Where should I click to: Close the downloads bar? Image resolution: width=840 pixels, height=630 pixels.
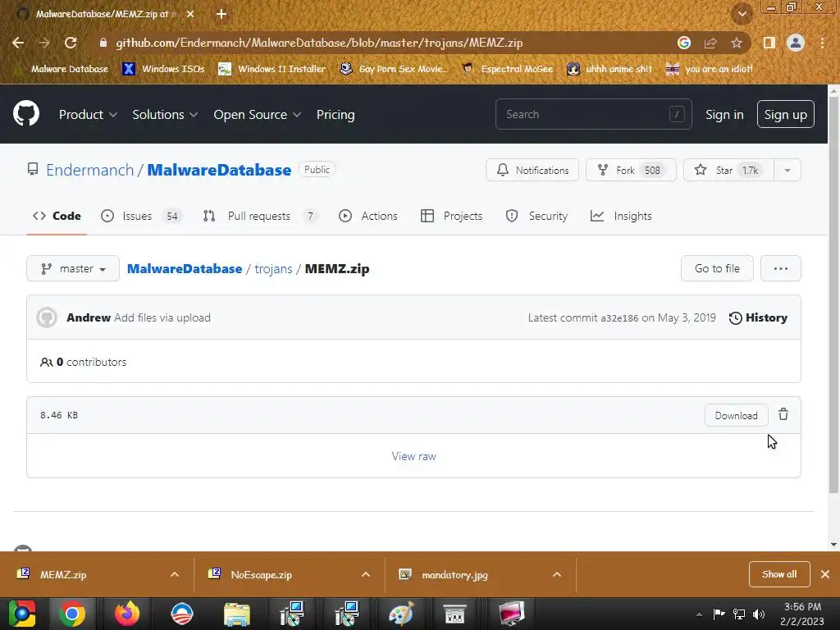(x=825, y=574)
